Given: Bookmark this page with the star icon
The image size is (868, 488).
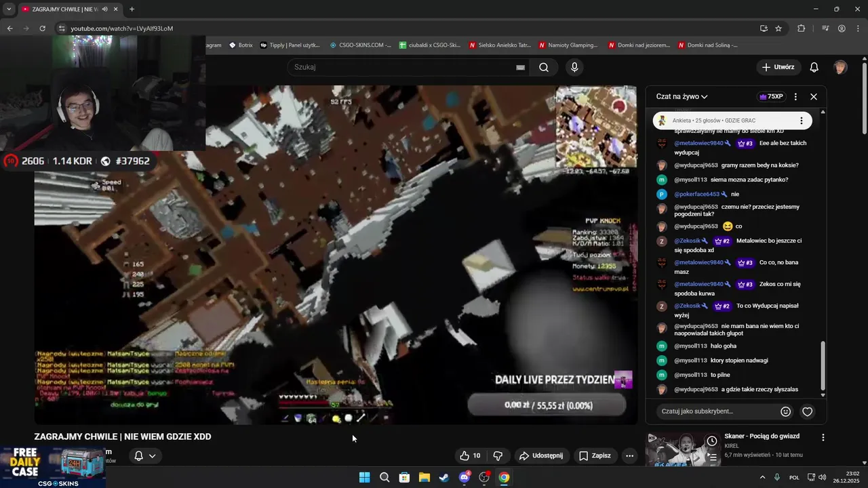Looking at the screenshot, I should pyautogui.click(x=778, y=28).
